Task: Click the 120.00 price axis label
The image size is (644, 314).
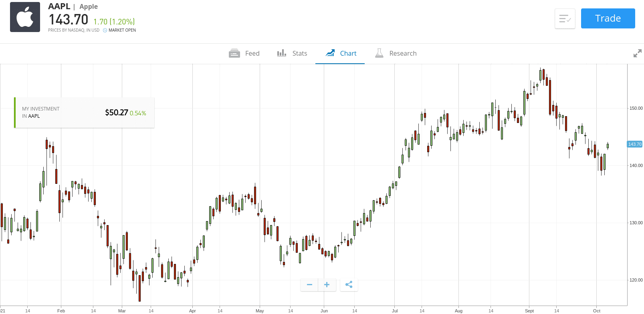Action: [x=636, y=280]
